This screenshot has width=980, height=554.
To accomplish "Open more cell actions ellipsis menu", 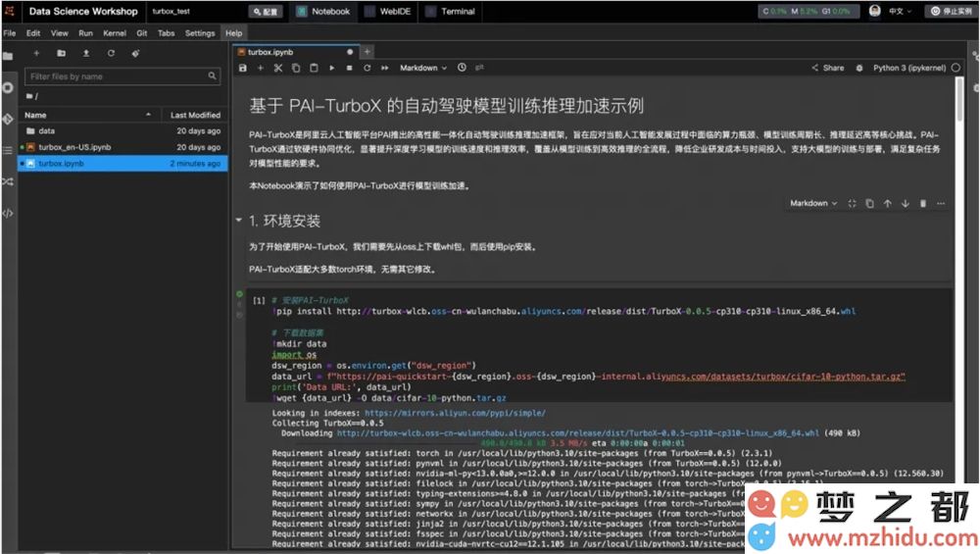I will click(x=941, y=203).
